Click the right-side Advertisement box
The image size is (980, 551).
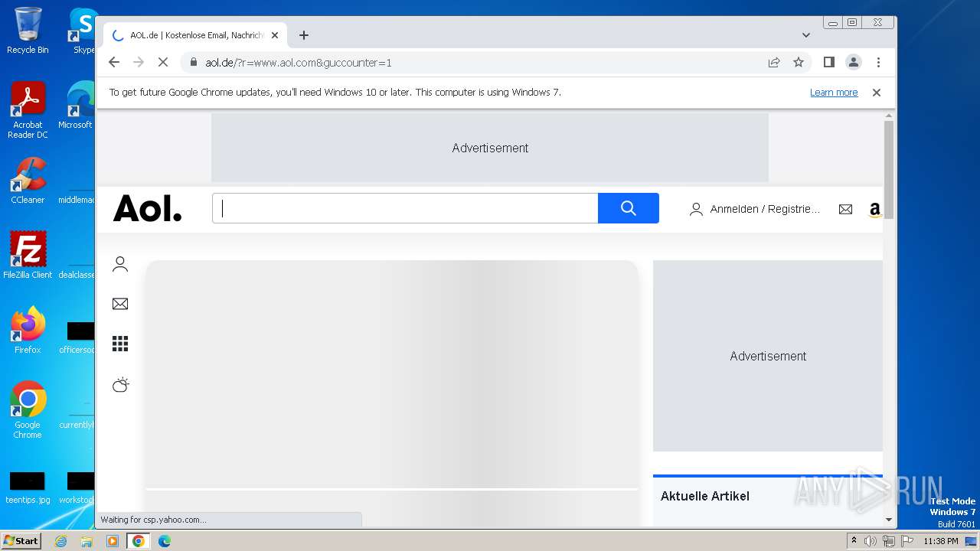(x=768, y=356)
